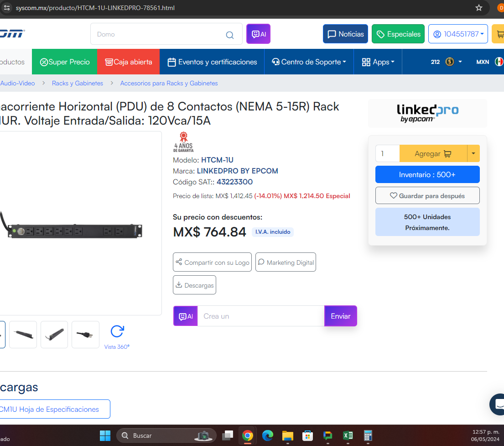Open the site info icon in the address bar

click(7, 8)
